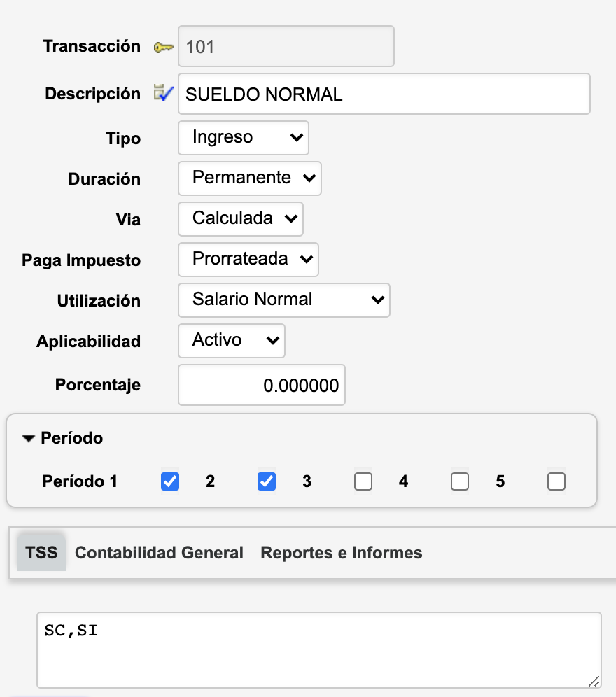
Task: Focus the Porcentaje input field
Action: click(x=262, y=385)
